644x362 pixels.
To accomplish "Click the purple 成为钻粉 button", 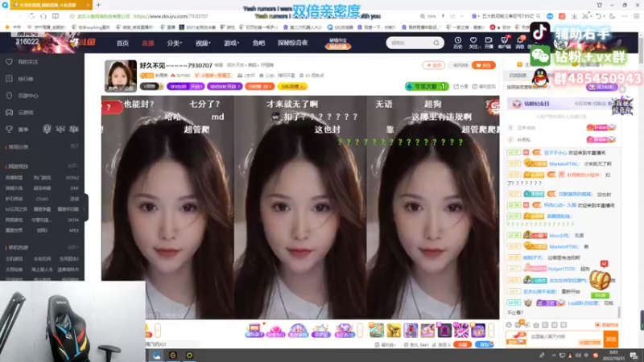I will tap(602, 87).
